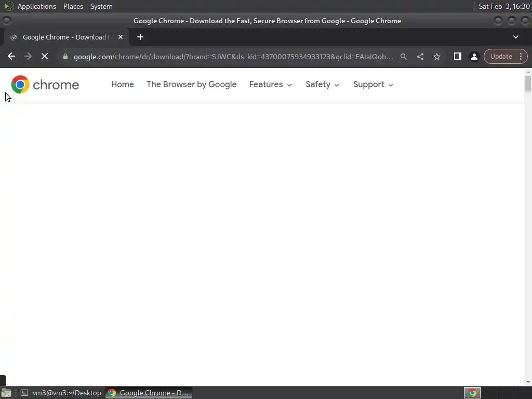Click the Chrome logo on the page
Screen dimensions: 532x399
coord(45,85)
